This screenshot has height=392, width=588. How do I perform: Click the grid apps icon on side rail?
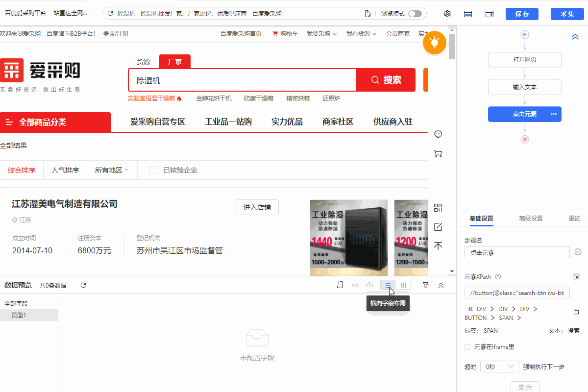tap(439, 208)
